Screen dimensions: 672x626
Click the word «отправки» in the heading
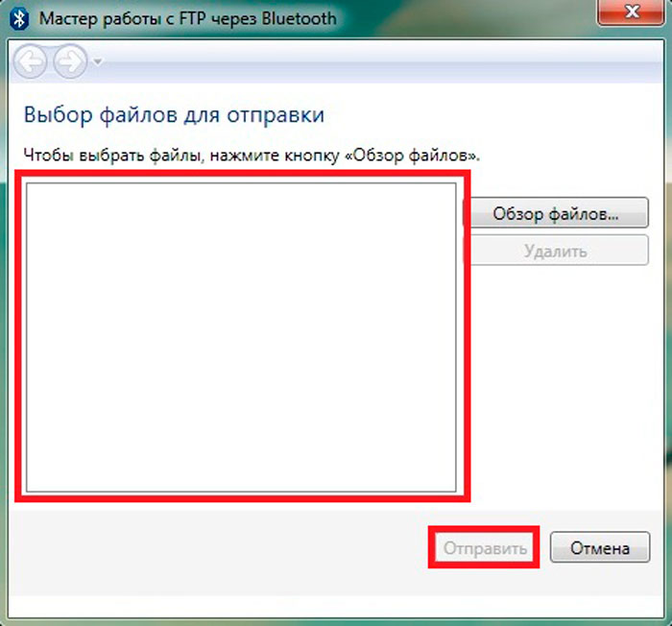tap(276, 116)
